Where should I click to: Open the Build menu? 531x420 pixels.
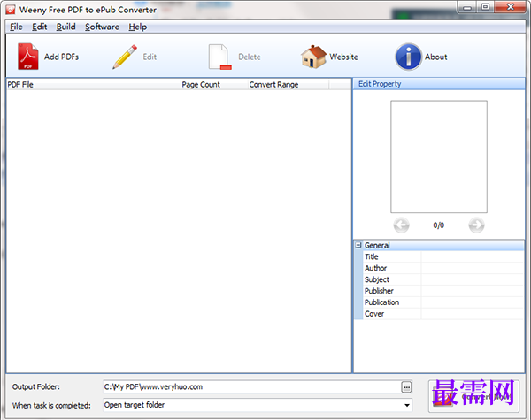pyautogui.click(x=65, y=27)
